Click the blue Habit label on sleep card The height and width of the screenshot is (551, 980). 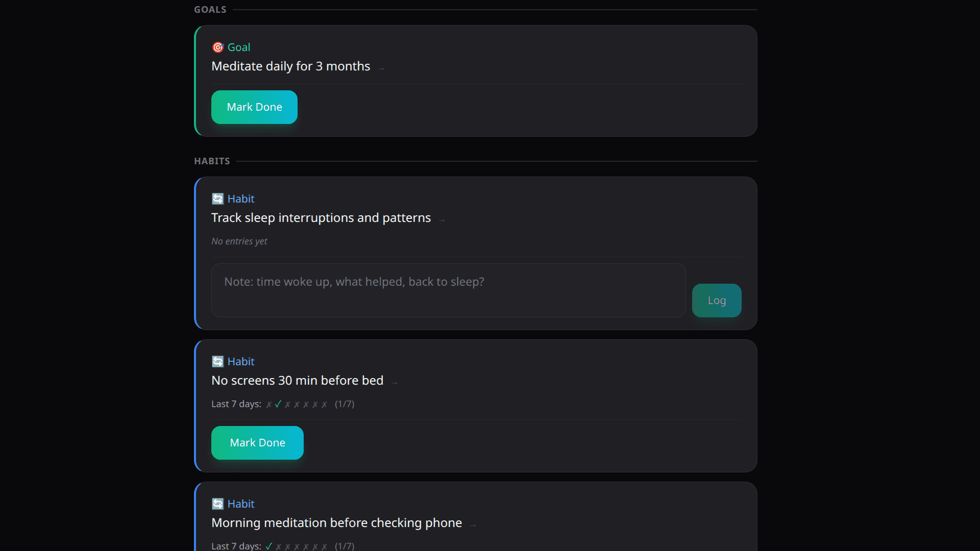pyautogui.click(x=240, y=198)
